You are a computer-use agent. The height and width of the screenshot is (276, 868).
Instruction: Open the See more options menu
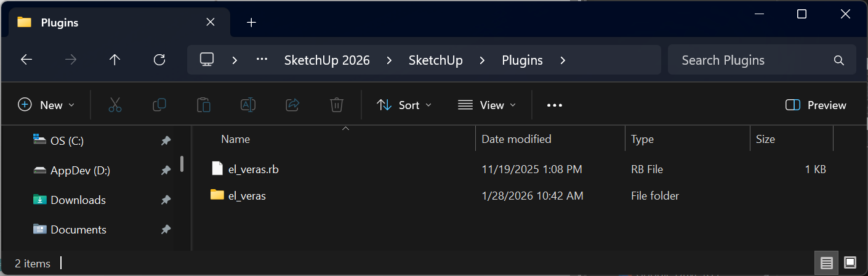pos(555,105)
